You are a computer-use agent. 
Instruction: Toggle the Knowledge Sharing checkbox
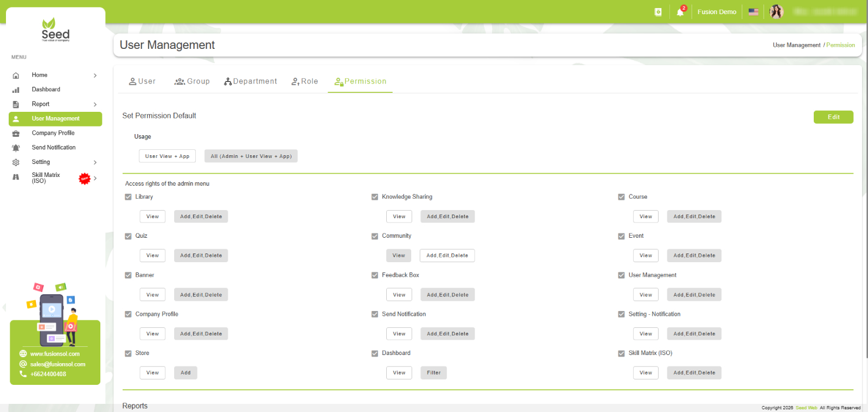(x=375, y=197)
